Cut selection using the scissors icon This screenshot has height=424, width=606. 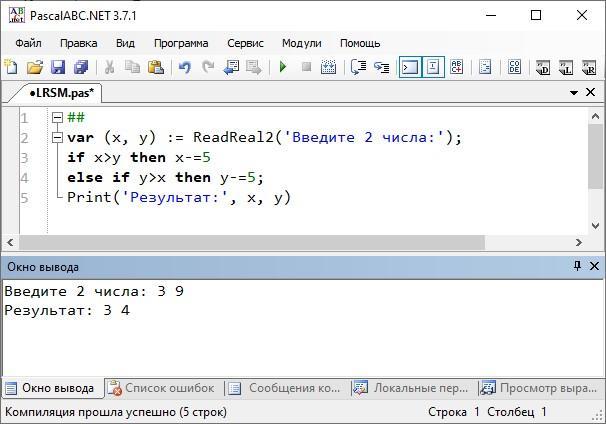(110, 67)
